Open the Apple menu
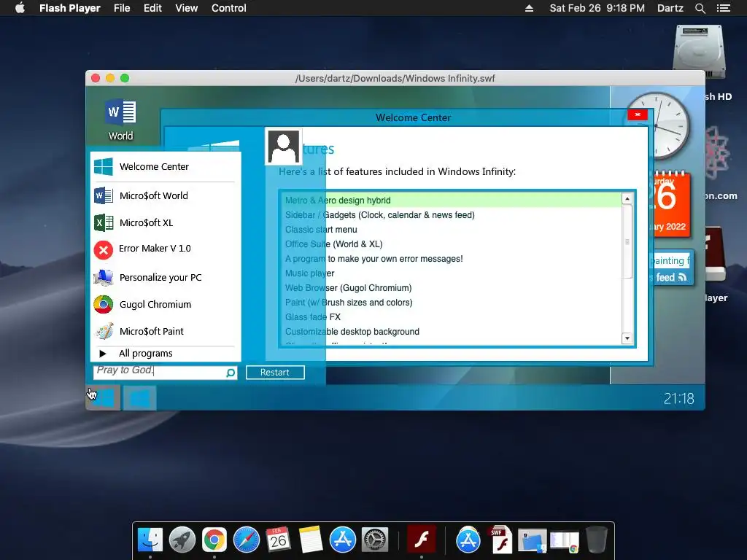This screenshot has height=560, width=747. pyautogui.click(x=20, y=7)
